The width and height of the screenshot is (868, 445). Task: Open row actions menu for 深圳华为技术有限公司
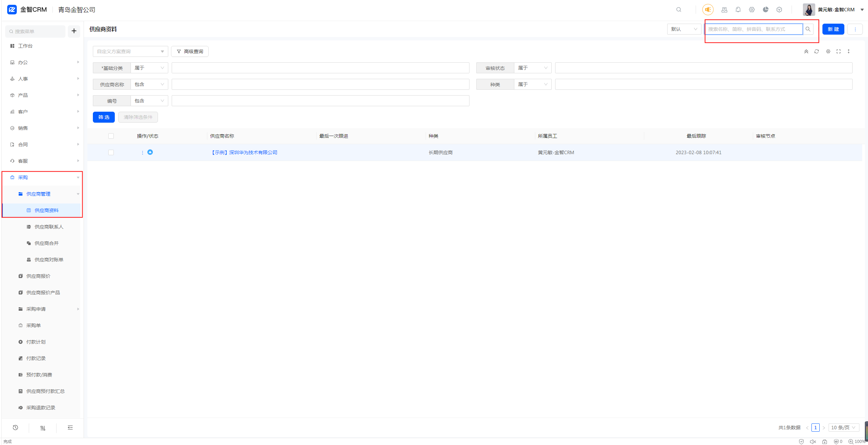point(143,152)
